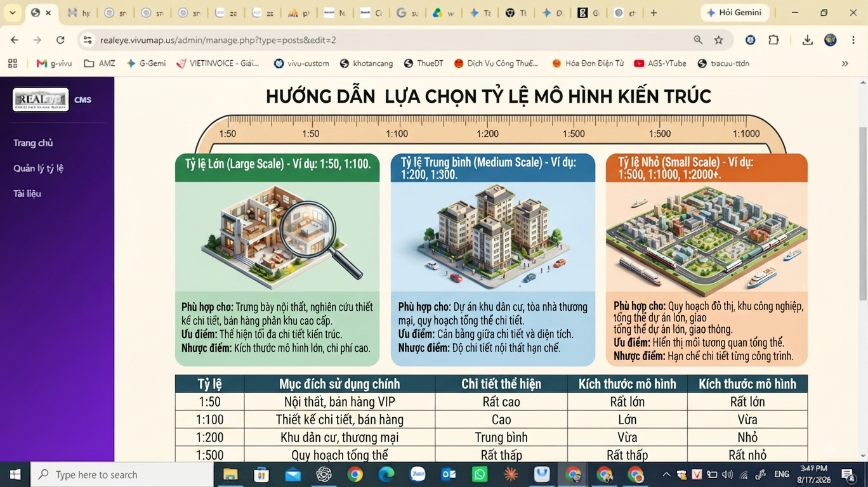Screen dimensions: 868x487
Task: Open WhatsApp from the taskbar
Action: click(480, 474)
